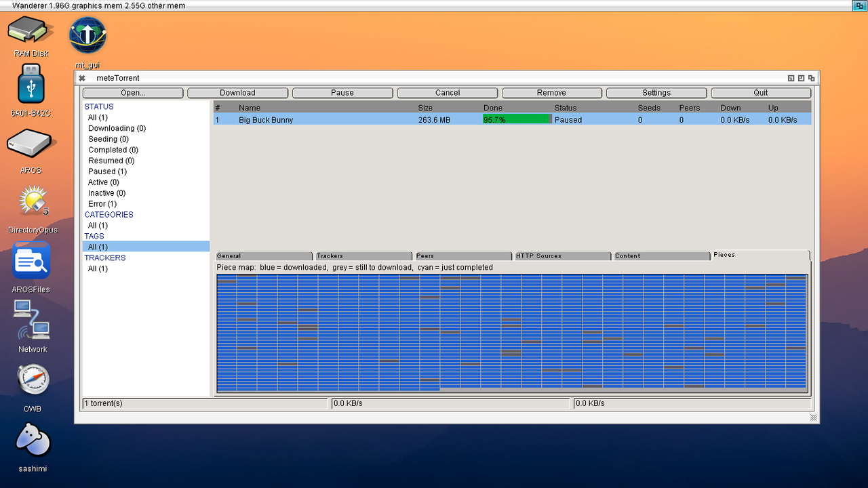Select the OWB browser icon
Image resolution: width=868 pixels, height=488 pixels.
[x=33, y=381]
